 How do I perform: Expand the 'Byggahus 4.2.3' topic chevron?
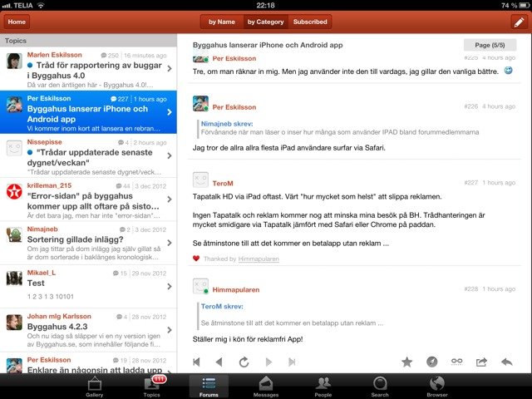pyautogui.click(x=170, y=330)
